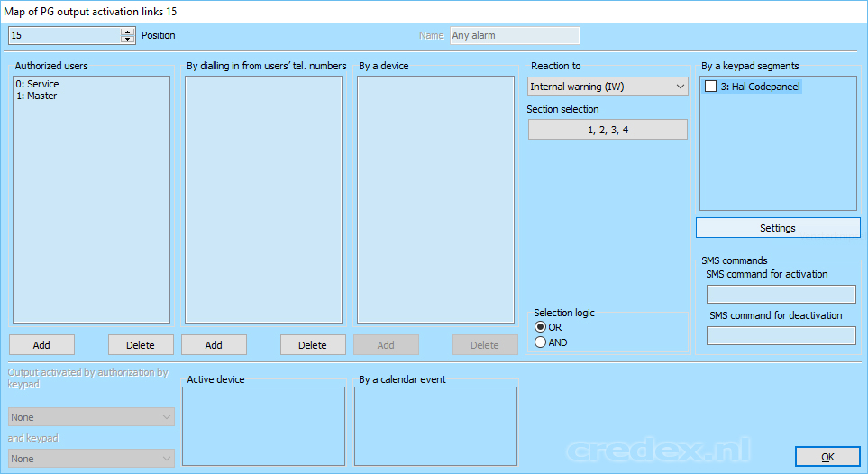Image resolution: width=868 pixels, height=474 pixels.
Task: Click SMS command for deactivation field
Action: pos(781,335)
